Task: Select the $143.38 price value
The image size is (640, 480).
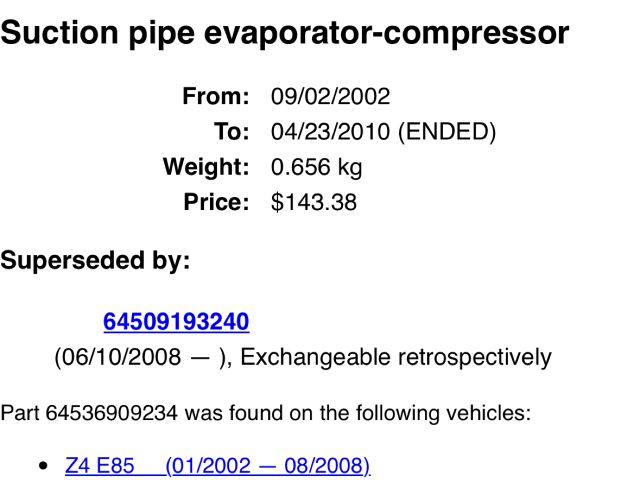Action: [314, 202]
